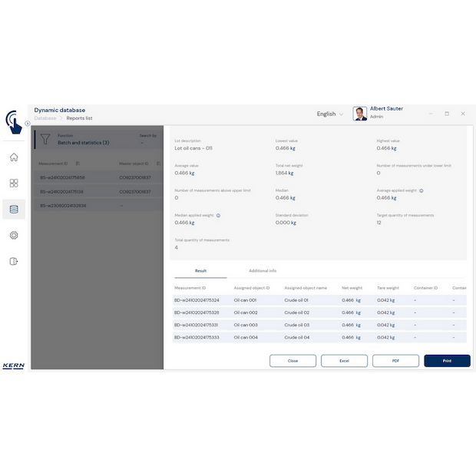
Task: Click the sort icon next to Measurement ID
Action: pyautogui.click(x=78, y=164)
